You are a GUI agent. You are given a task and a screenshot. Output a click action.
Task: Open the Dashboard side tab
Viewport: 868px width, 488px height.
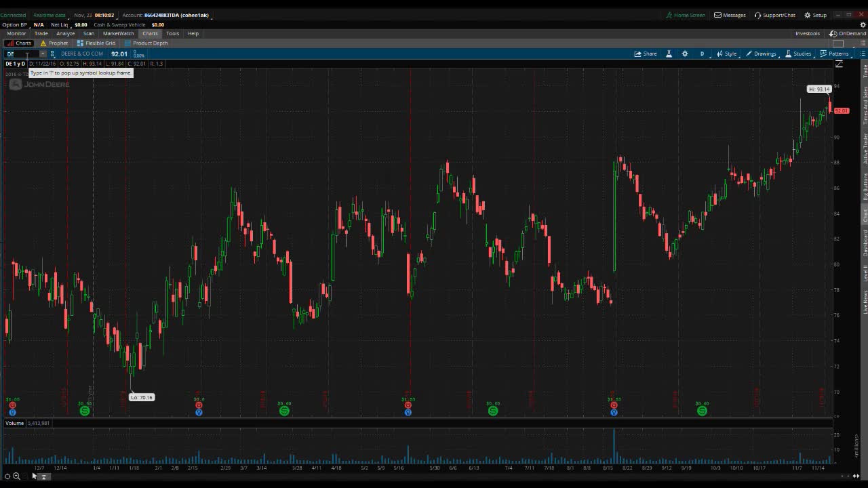click(x=865, y=243)
